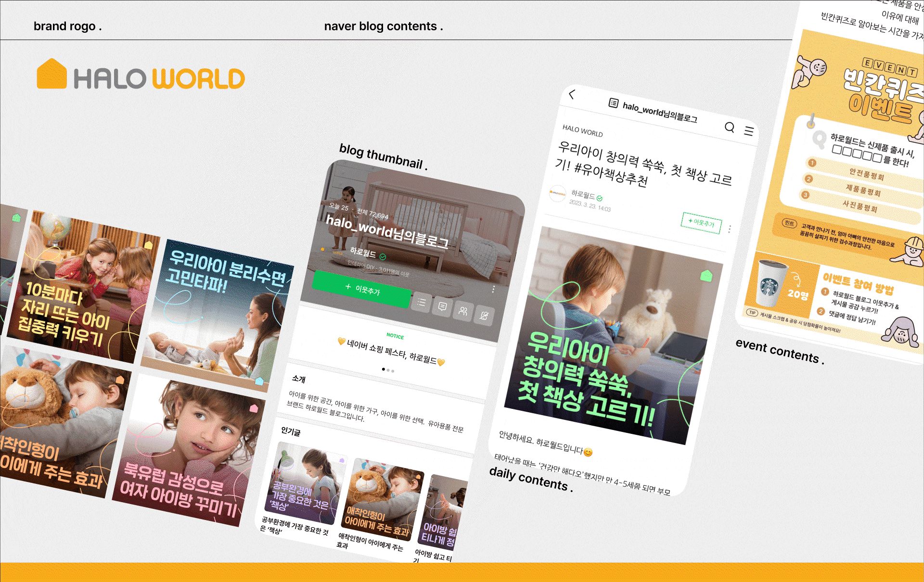Click the 'event contents .' caption
The image size is (924, 582).
click(x=780, y=351)
